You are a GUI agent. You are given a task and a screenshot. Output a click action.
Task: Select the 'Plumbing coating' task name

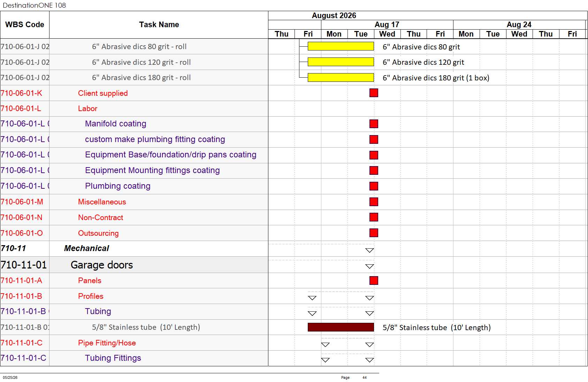(118, 186)
